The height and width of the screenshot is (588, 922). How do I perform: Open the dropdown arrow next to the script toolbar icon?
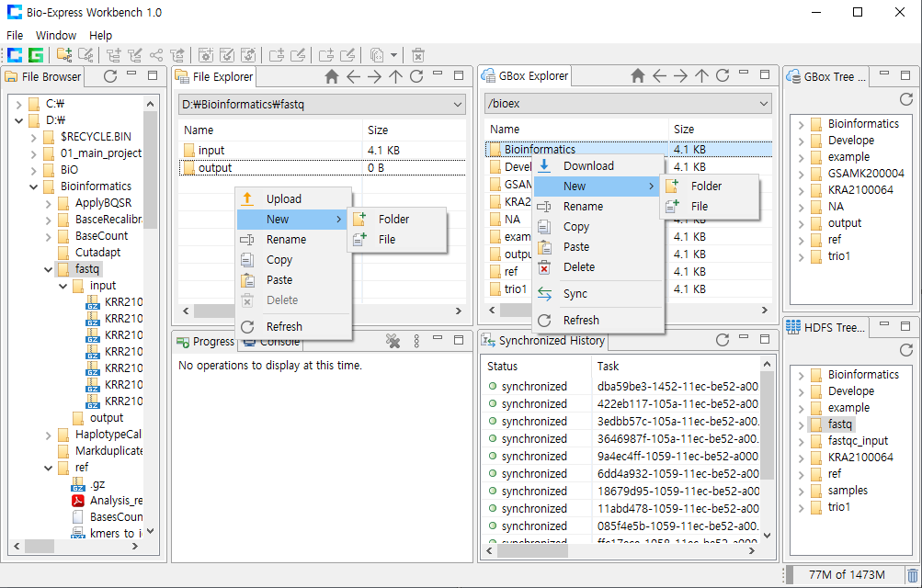point(393,55)
